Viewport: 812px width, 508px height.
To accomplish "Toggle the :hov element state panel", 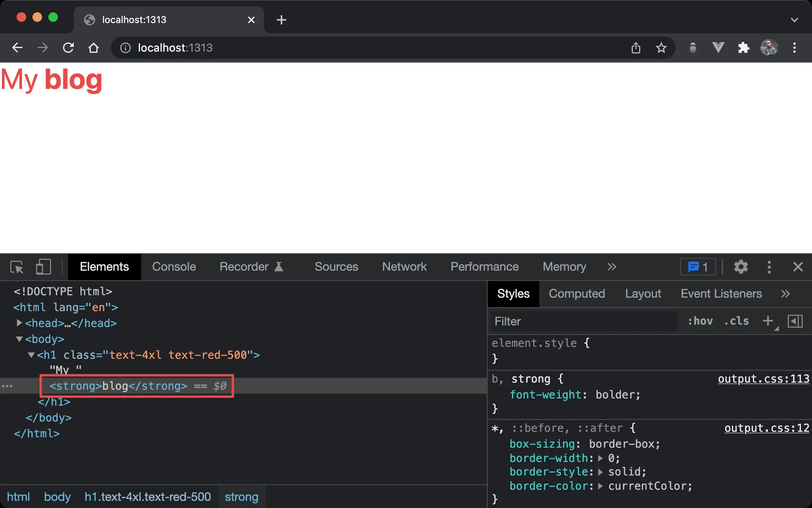I will click(700, 321).
